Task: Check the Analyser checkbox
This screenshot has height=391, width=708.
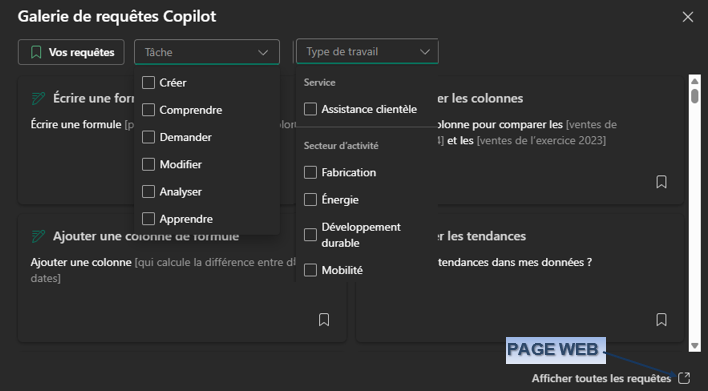Action: (x=148, y=191)
